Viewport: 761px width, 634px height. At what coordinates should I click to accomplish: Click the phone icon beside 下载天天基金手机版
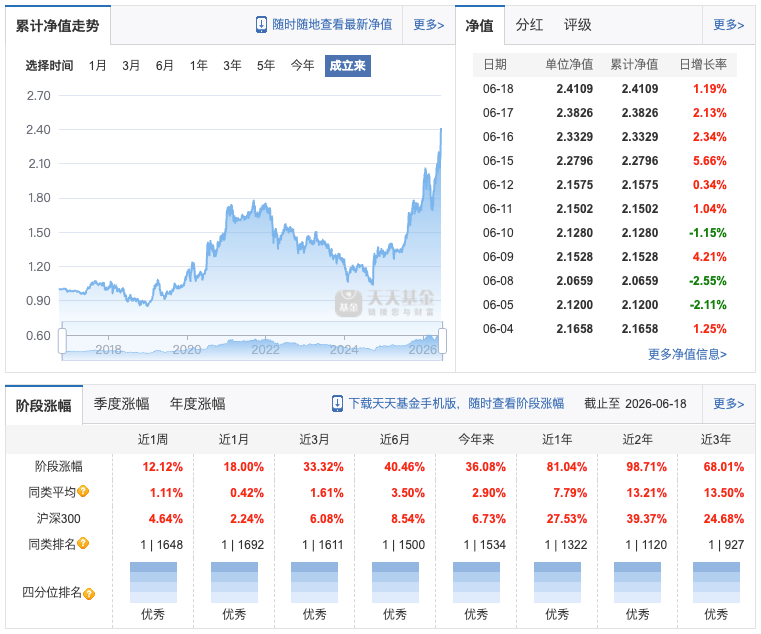[x=337, y=403]
